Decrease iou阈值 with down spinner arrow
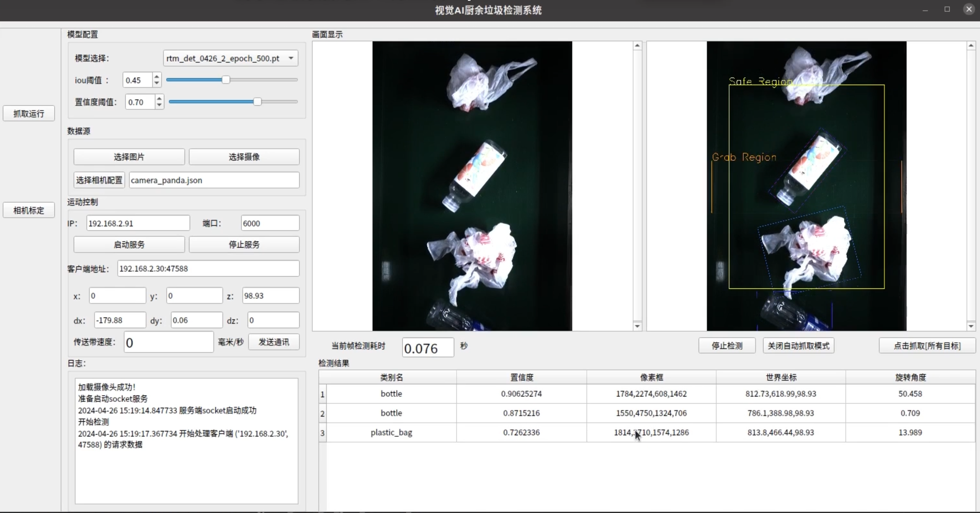The image size is (980, 513). [x=157, y=83]
